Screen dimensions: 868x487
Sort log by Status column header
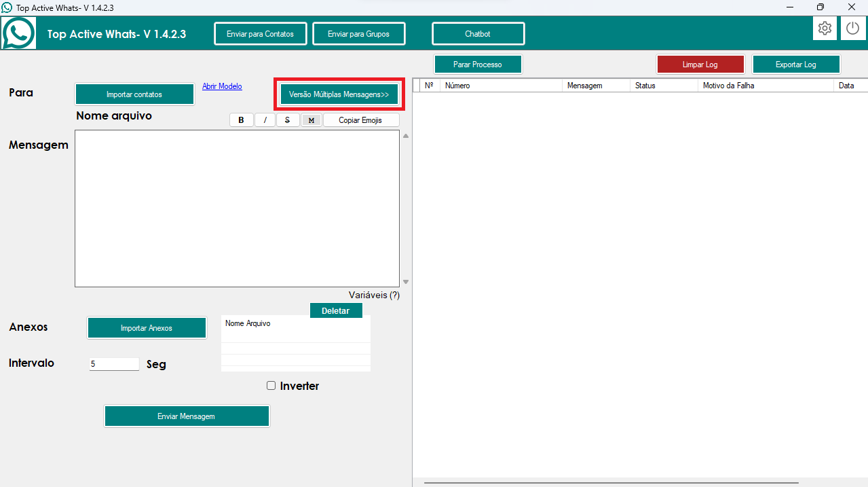(x=664, y=86)
